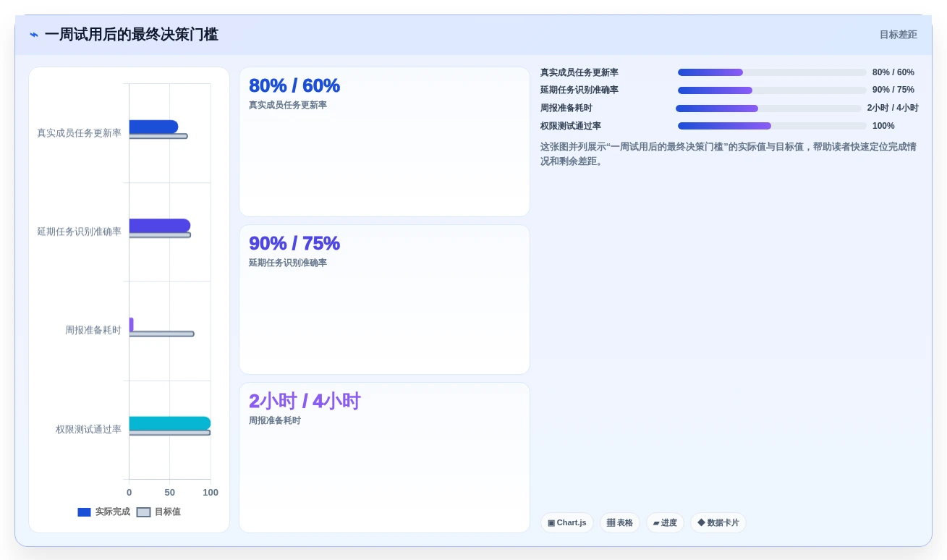This screenshot has width=947, height=560.
Task: Click the 90% / 75% value in progress list
Action: 893,90
